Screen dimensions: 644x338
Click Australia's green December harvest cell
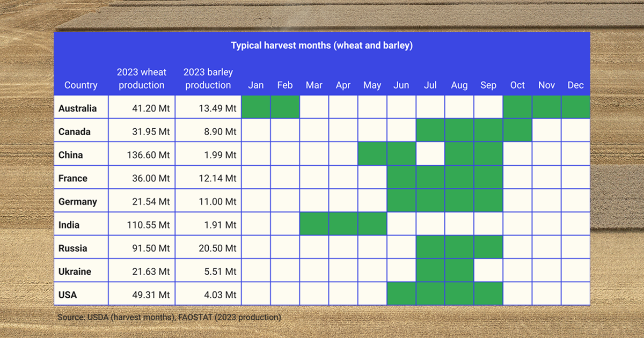click(x=575, y=108)
